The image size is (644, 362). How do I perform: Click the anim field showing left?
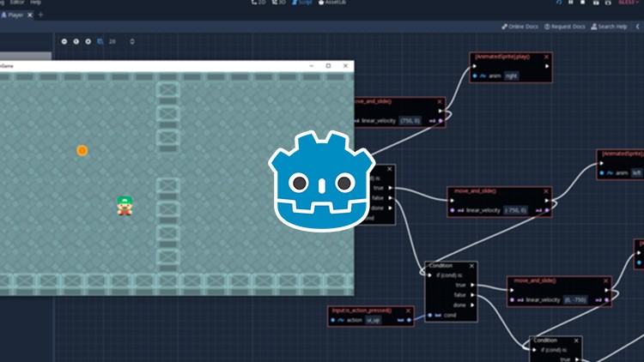636,172
